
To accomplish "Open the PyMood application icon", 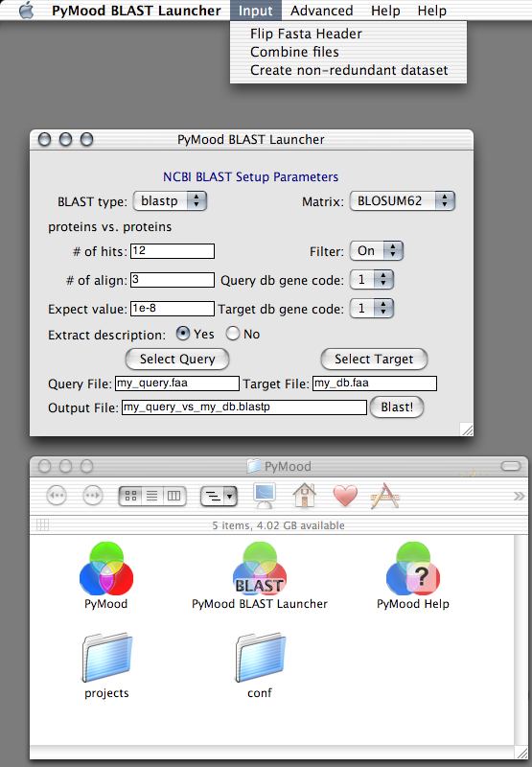I will (x=106, y=569).
